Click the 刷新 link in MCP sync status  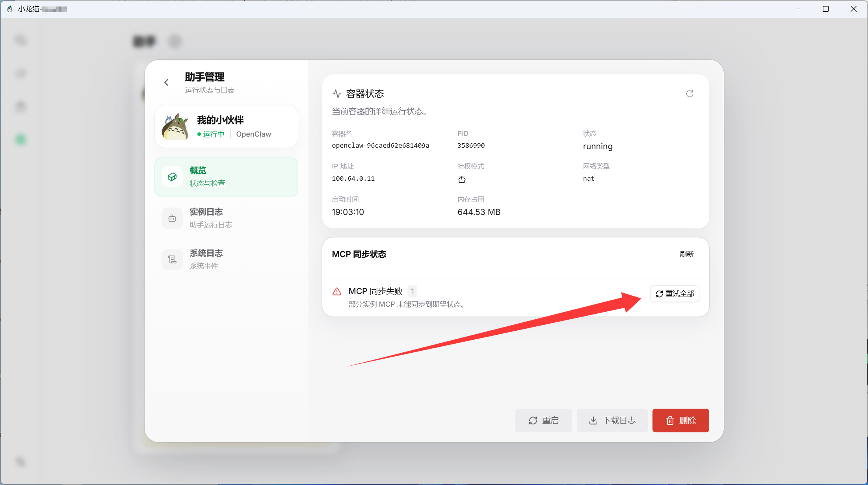[687, 254]
